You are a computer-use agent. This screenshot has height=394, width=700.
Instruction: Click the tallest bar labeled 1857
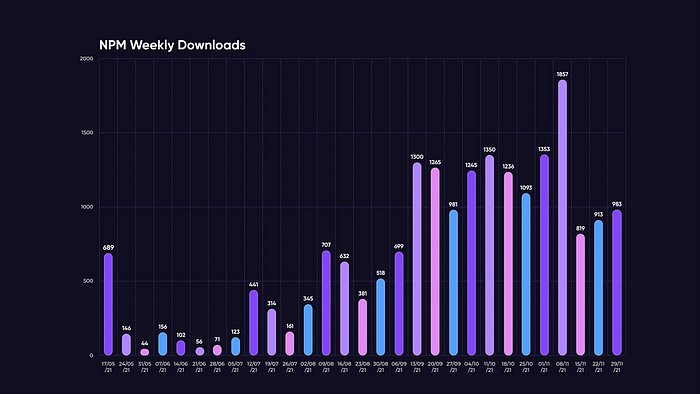point(562,218)
